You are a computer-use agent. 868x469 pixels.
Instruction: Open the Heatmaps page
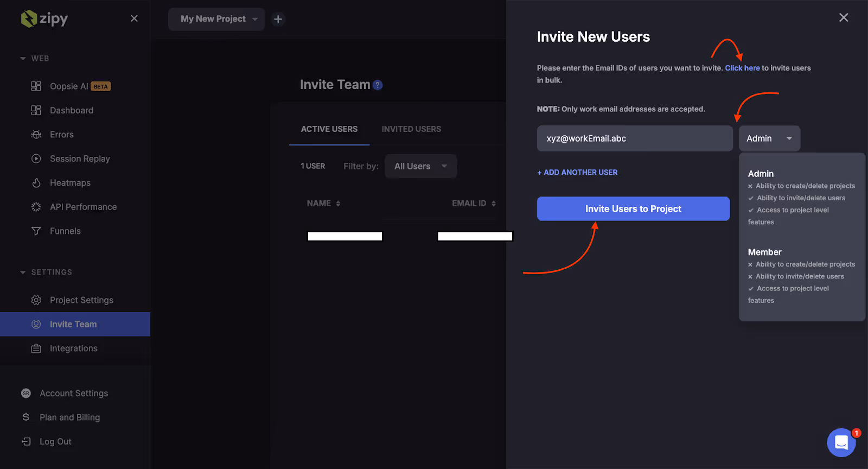click(x=70, y=183)
